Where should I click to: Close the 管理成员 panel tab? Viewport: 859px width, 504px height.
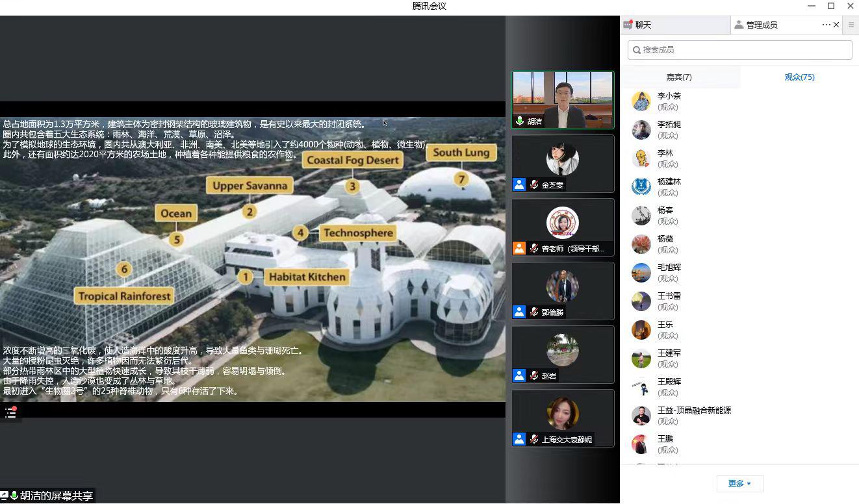coord(836,25)
